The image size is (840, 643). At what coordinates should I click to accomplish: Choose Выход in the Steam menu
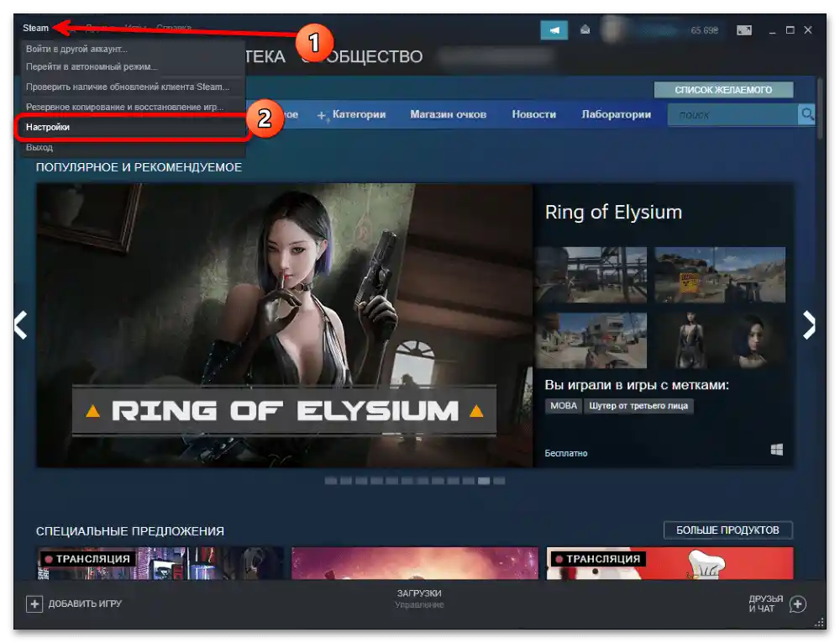pyautogui.click(x=39, y=147)
